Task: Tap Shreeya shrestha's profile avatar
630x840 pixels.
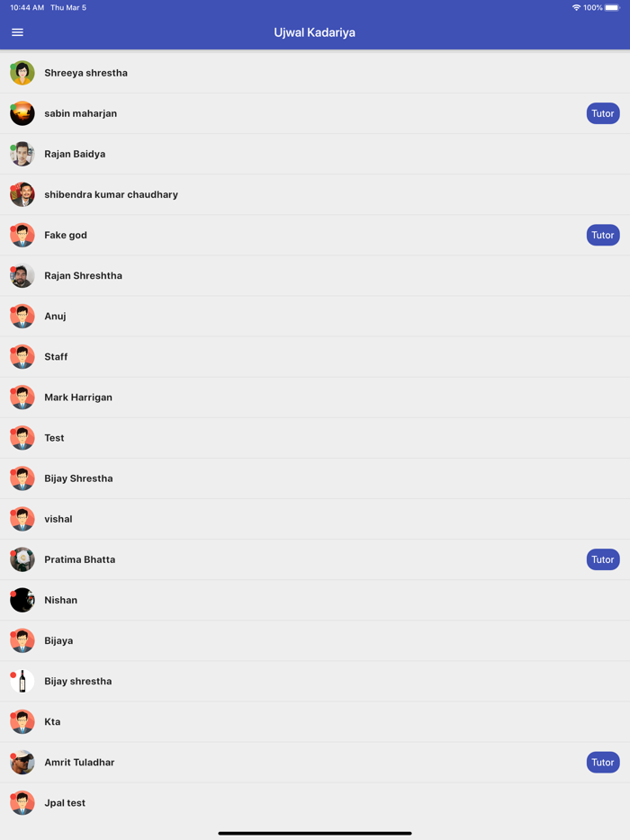Action: coord(22,73)
